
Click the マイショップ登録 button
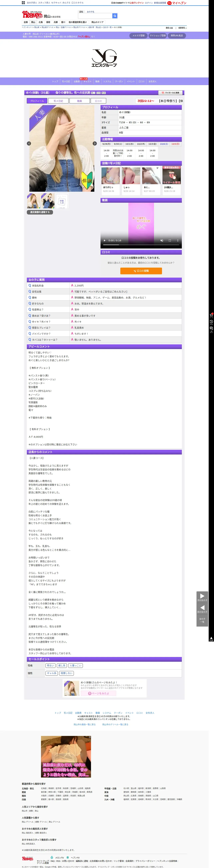(x=158, y=35)
